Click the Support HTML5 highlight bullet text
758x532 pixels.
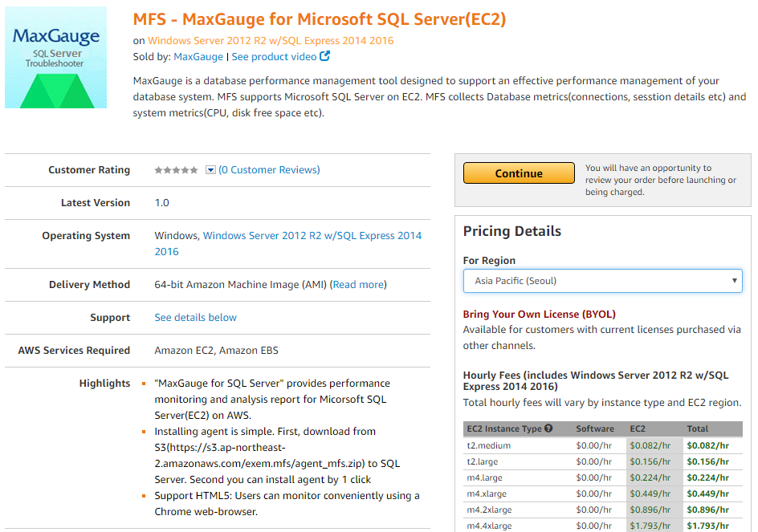[x=287, y=503]
